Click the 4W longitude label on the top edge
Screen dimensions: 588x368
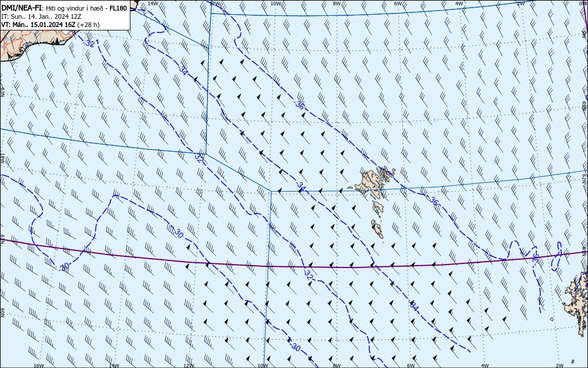pyautogui.click(x=459, y=4)
